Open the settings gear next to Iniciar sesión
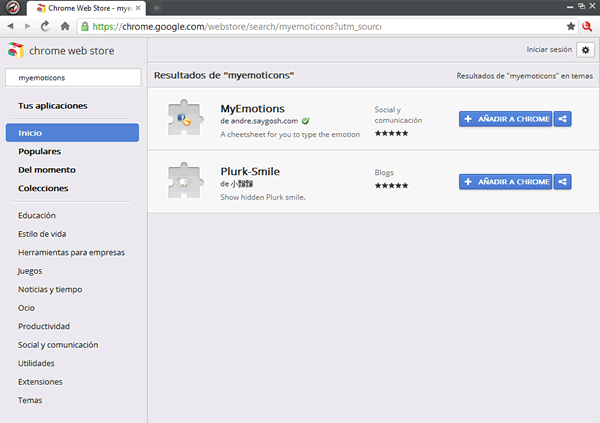 [585, 50]
